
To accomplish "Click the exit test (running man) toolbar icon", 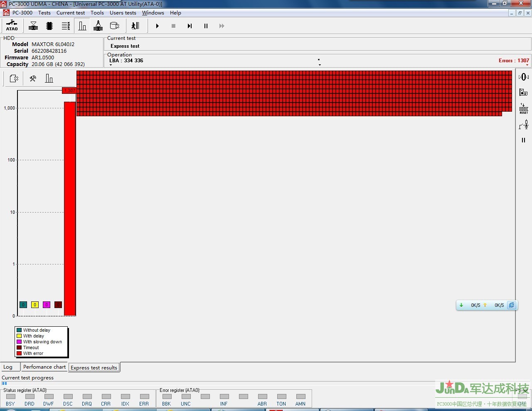I will (x=135, y=26).
